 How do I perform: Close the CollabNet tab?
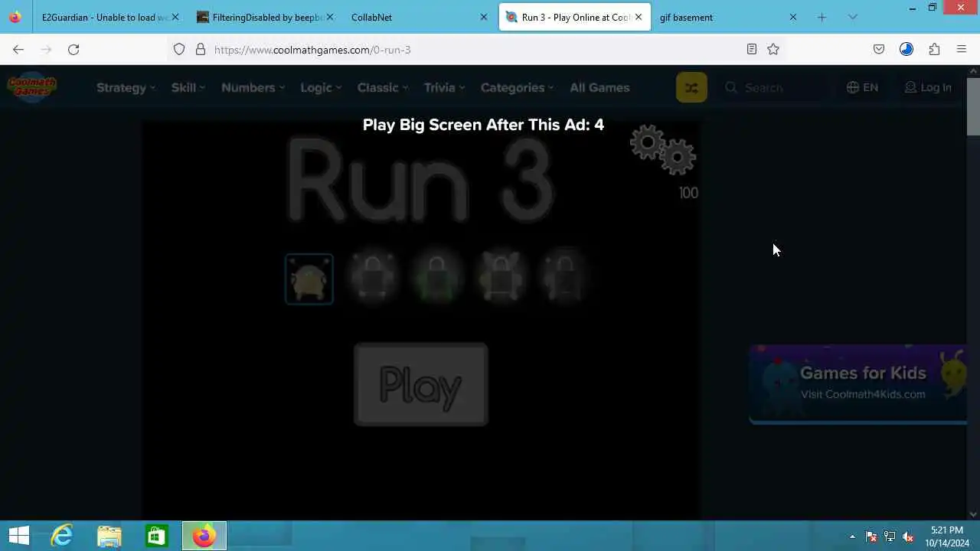484,17
